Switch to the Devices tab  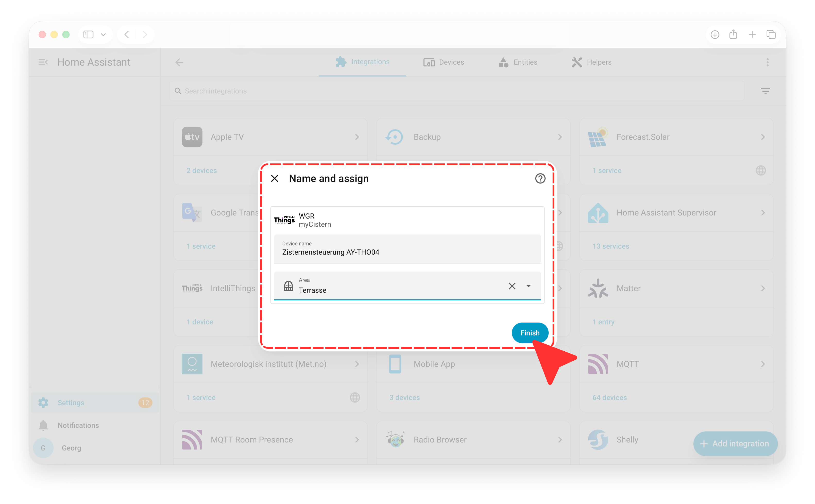(444, 62)
